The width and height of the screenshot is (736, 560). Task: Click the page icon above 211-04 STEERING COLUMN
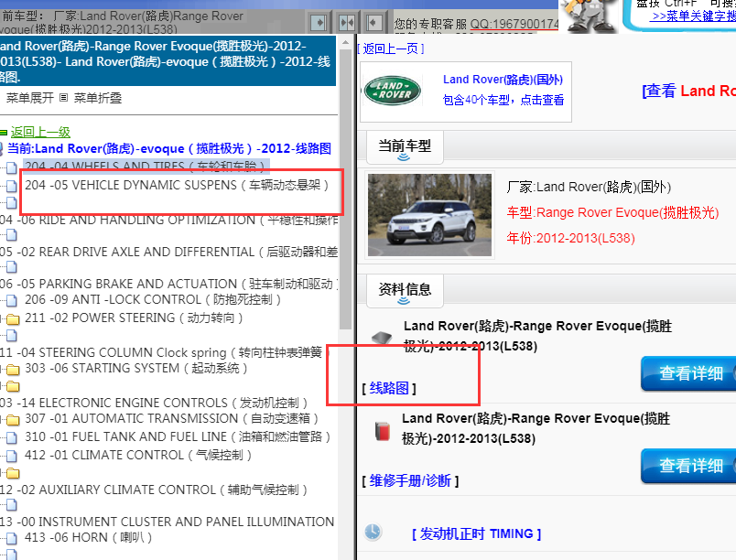(x=11, y=336)
